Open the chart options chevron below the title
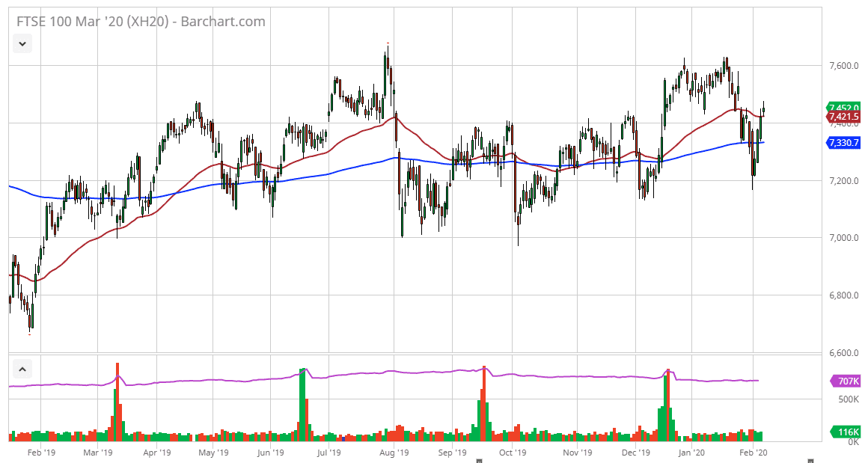This screenshot has height=463, width=868. point(22,43)
